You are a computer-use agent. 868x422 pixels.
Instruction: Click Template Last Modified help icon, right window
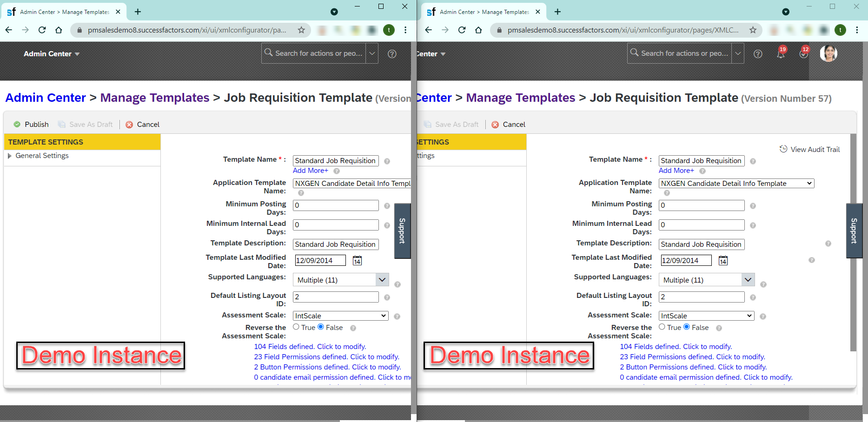811,260
